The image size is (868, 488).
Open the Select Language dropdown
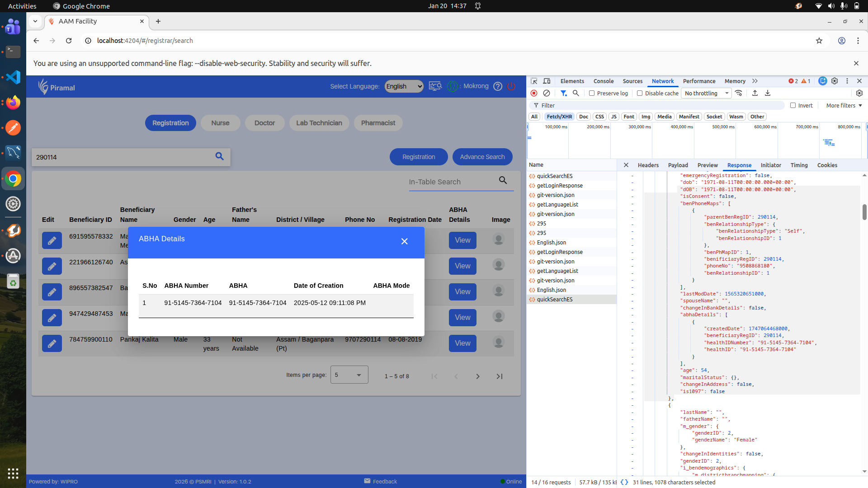tap(404, 86)
